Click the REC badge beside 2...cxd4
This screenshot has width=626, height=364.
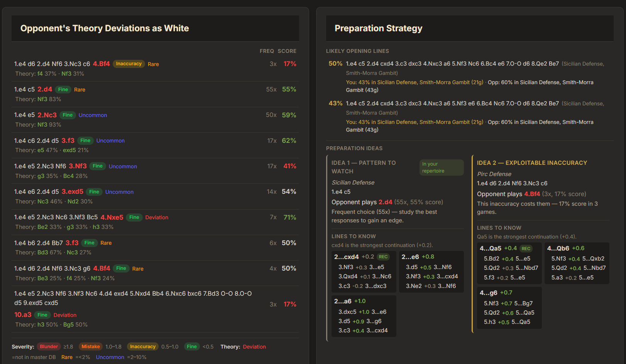[x=383, y=256]
